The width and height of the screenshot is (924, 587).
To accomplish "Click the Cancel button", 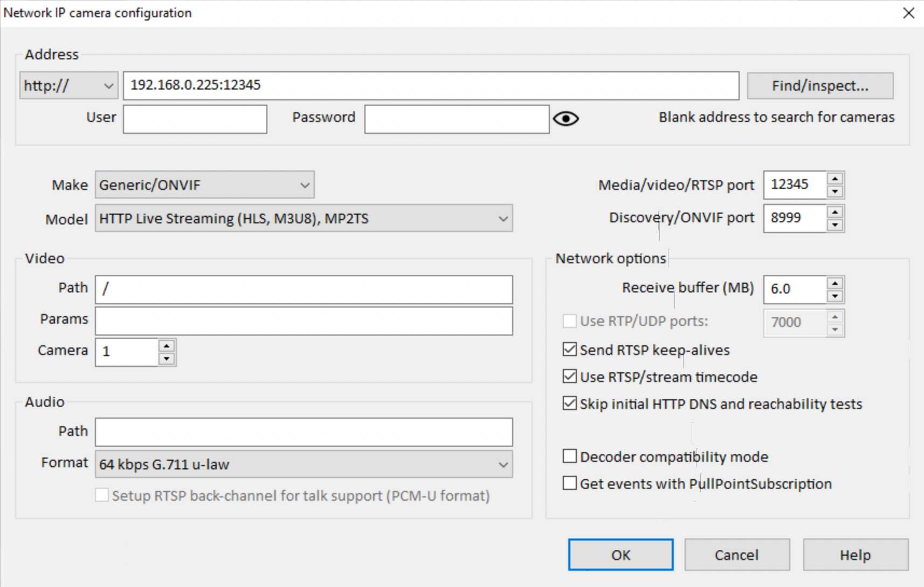I will tap(737, 555).
